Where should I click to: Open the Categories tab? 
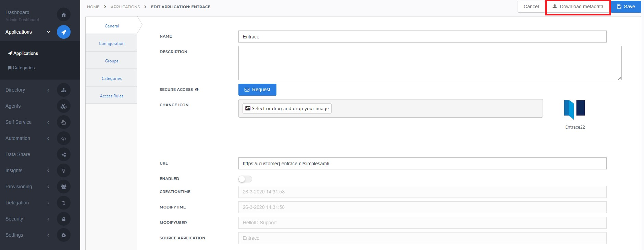pyautogui.click(x=111, y=78)
